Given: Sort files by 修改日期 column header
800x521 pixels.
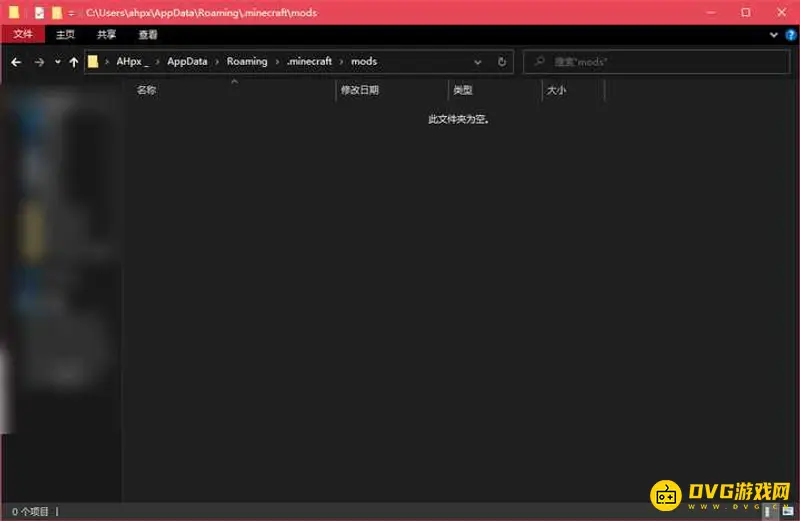Looking at the screenshot, I should pos(360,90).
